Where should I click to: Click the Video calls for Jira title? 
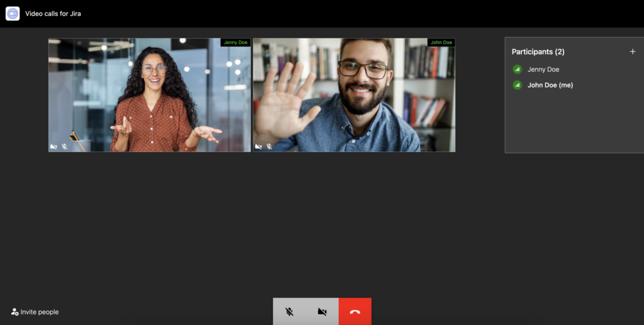pyautogui.click(x=53, y=14)
